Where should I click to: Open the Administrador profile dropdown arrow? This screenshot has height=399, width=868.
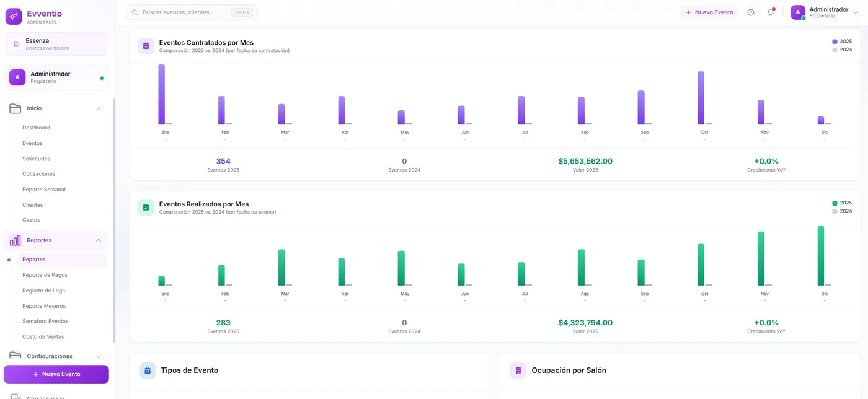856,12
